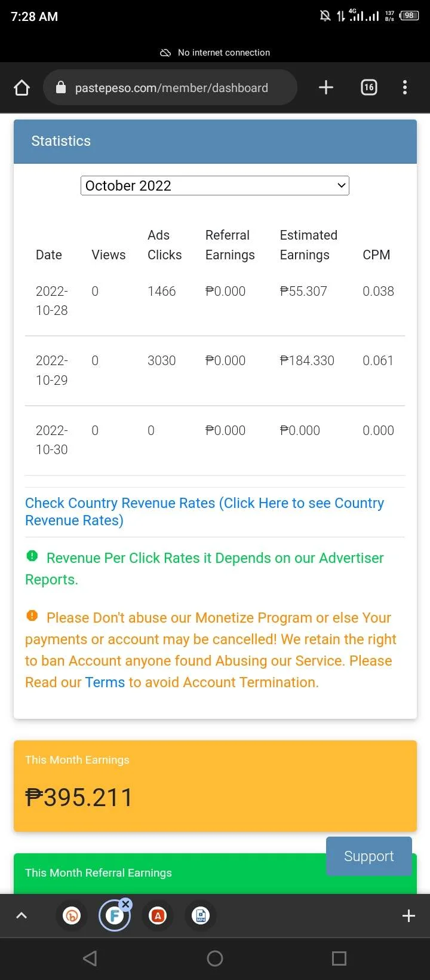Open the browser three-dot menu
The width and height of the screenshot is (430, 980).
405,88
